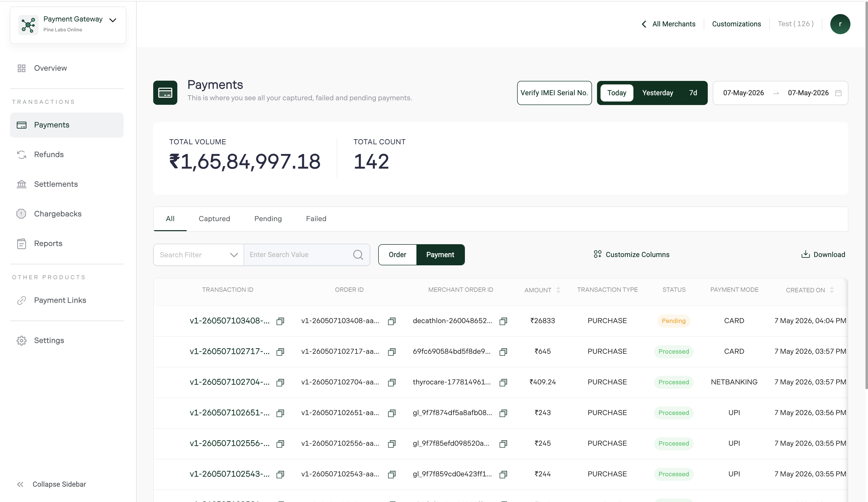Open Settings in the sidebar
The height and width of the screenshot is (502, 868).
[67, 340]
